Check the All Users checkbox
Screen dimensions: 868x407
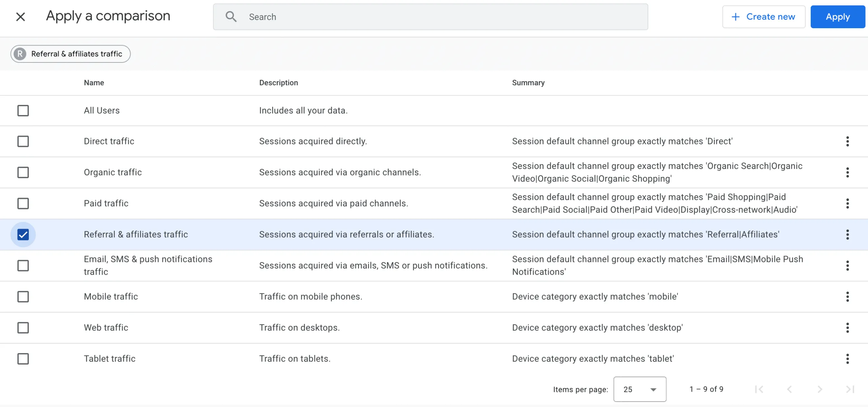coord(23,111)
